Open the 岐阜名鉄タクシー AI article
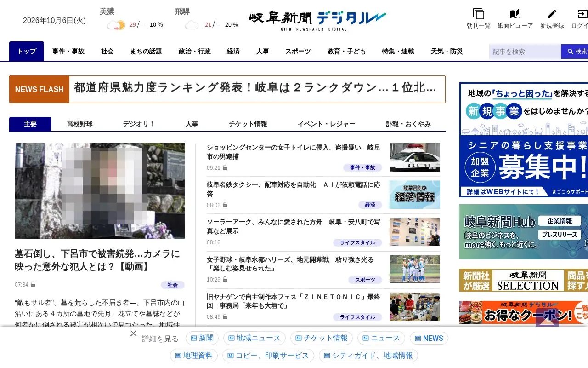Viewport: 588px width, 368px height. point(294,189)
